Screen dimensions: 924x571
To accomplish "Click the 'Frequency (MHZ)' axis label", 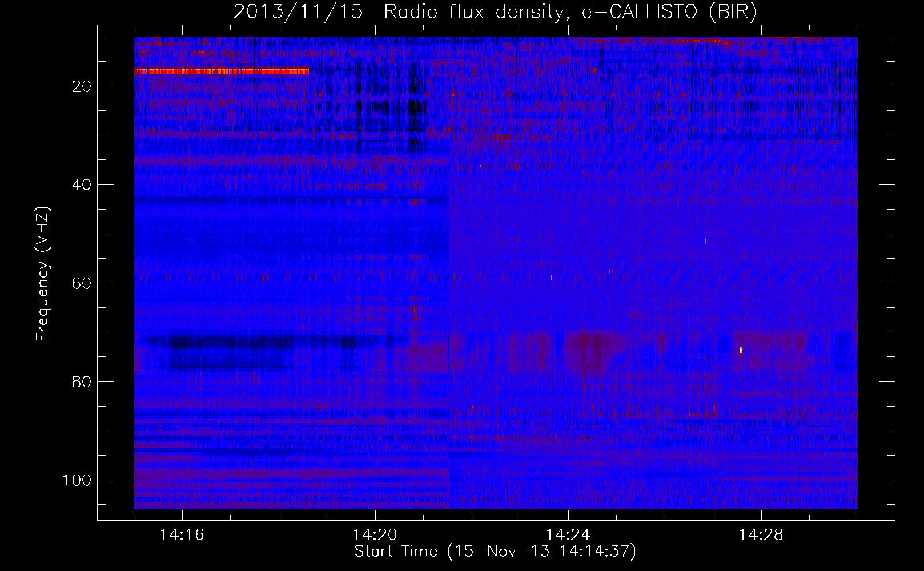I will click(x=43, y=274).
